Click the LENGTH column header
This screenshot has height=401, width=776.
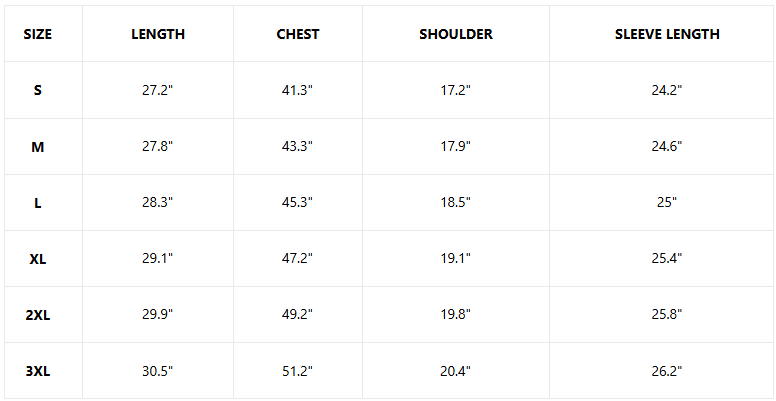pyautogui.click(x=158, y=34)
